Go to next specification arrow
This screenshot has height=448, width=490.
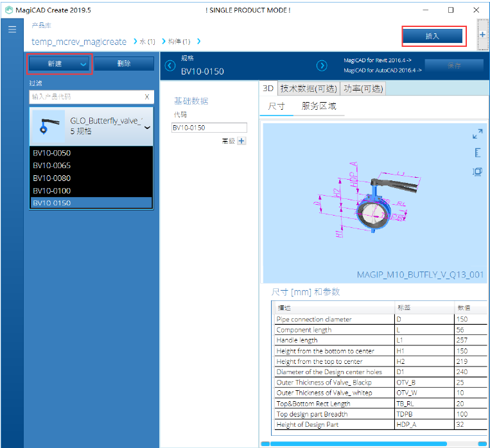click(x=322, y=65)
